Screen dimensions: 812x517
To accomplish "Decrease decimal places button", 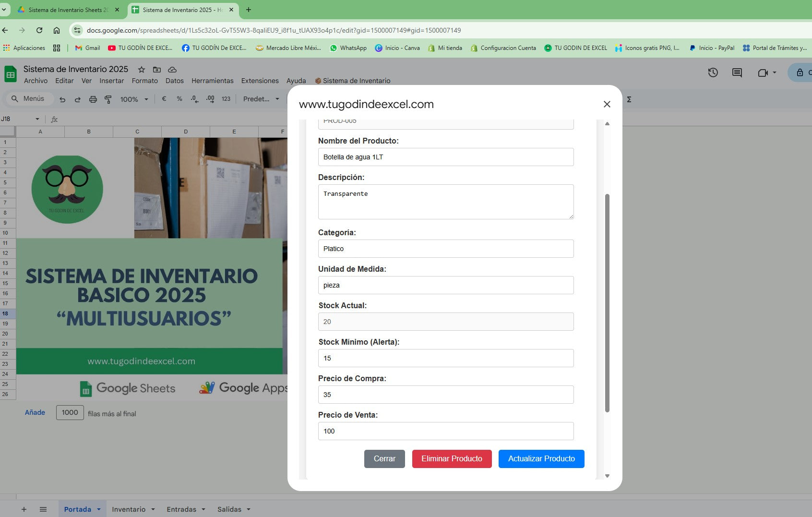I will pyautogui.click(x=194, y=99).
